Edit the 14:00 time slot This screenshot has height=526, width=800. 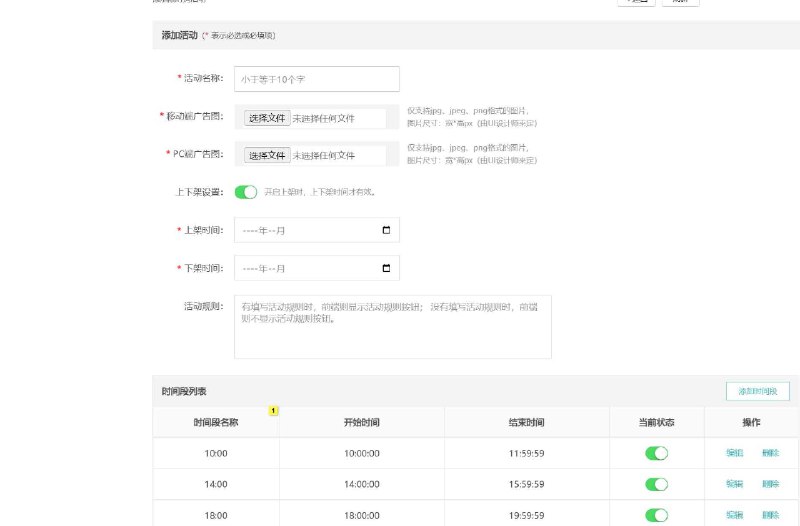pyautogui.click(x=734, y=484)
